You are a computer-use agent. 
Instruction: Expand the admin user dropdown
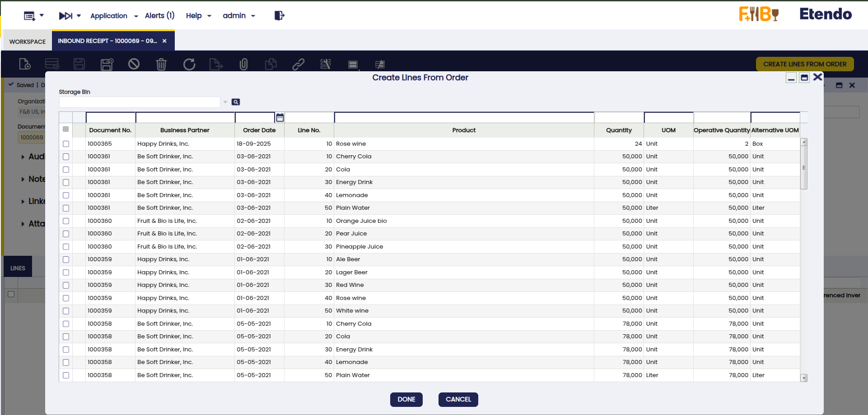[239, 16]
